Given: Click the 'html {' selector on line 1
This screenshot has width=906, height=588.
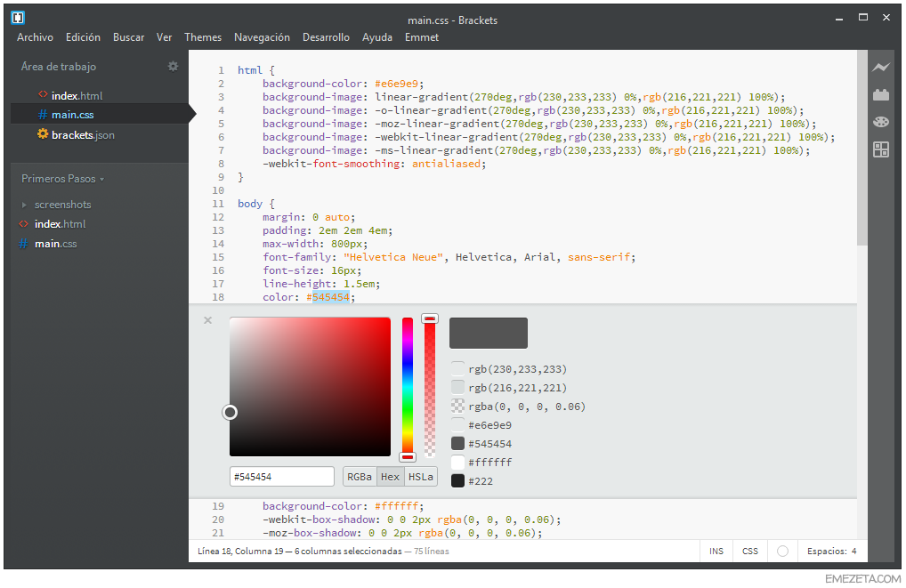Looking at the screenshot, I should pyautogui.click(x=256, y=70).
